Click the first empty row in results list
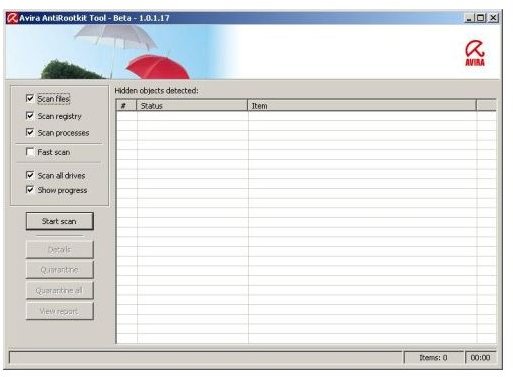The width and height of the screenshot is (513, 377). pyautogui.click(x=306, y=116)
